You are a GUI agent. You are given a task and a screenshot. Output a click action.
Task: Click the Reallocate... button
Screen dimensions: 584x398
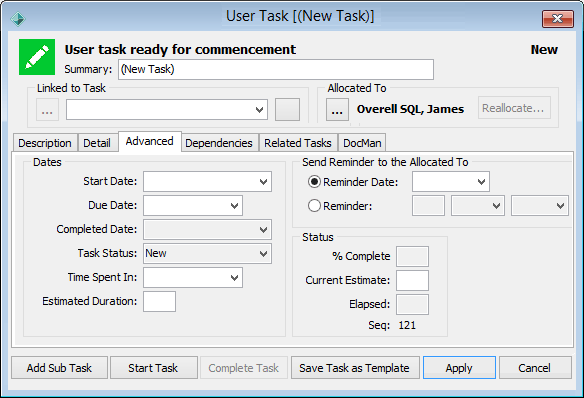pyautogui.click(x=514, y=108)
